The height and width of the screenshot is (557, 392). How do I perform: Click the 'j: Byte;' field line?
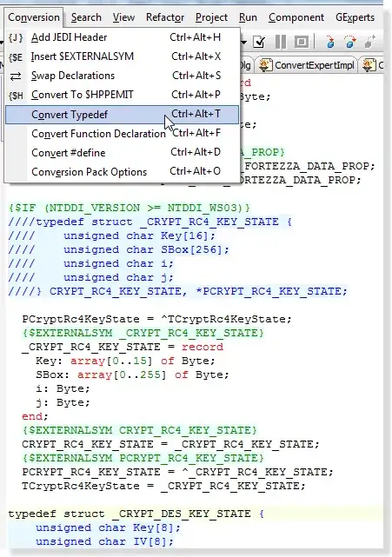(x=63, y=402)
